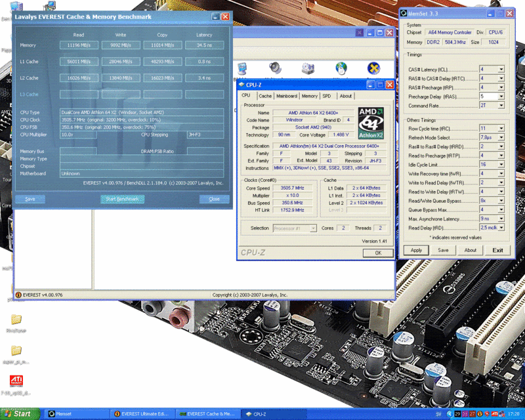Switch to Memset taskbar button
The width and height of the screenshot is (525, 420).
pos(76,414)
